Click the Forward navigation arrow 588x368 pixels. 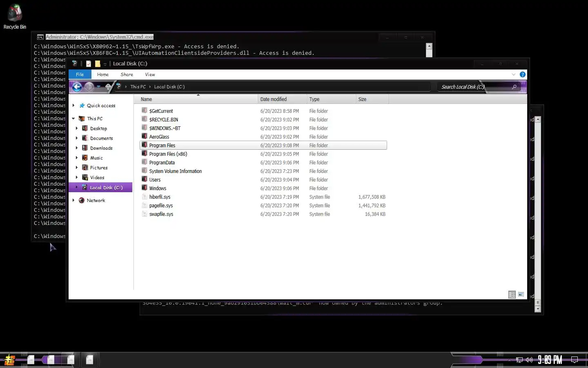[x=89, y=87]
